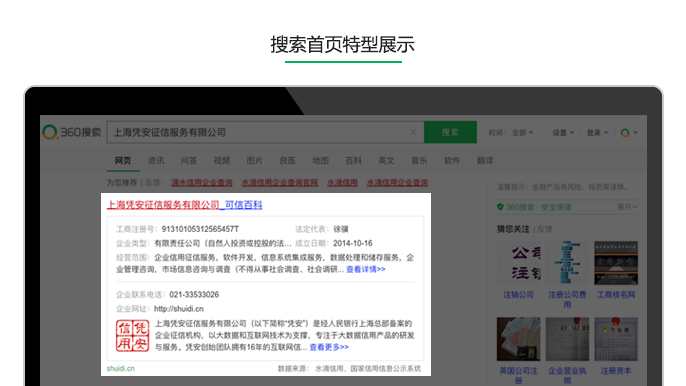The image size is (686, 386).
Task: Switch to the 视频 tab
Action: point(221,161)
